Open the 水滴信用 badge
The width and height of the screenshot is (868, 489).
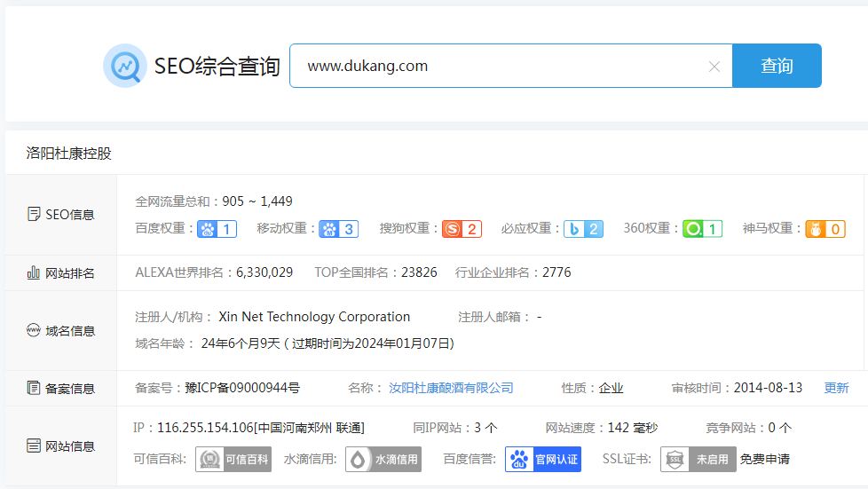[383, 459]
